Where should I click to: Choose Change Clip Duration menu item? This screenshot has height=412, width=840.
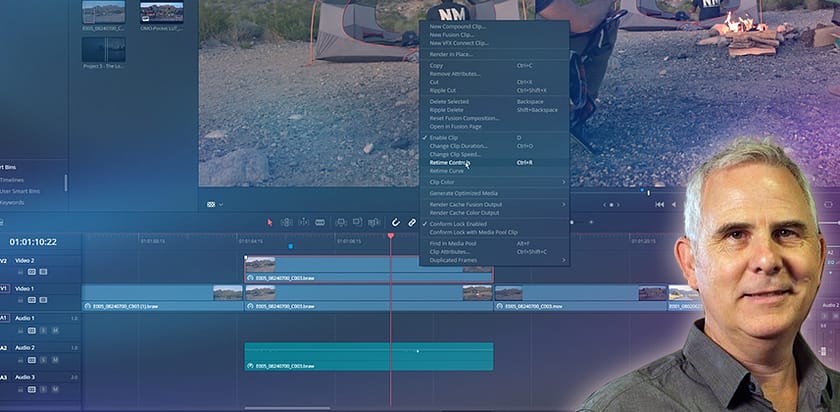[x=493, y=146]
